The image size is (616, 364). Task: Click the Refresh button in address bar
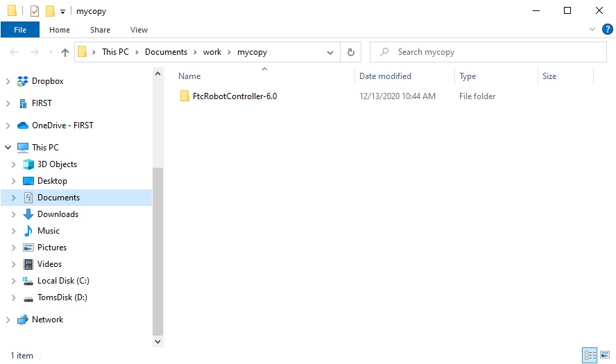350,52
